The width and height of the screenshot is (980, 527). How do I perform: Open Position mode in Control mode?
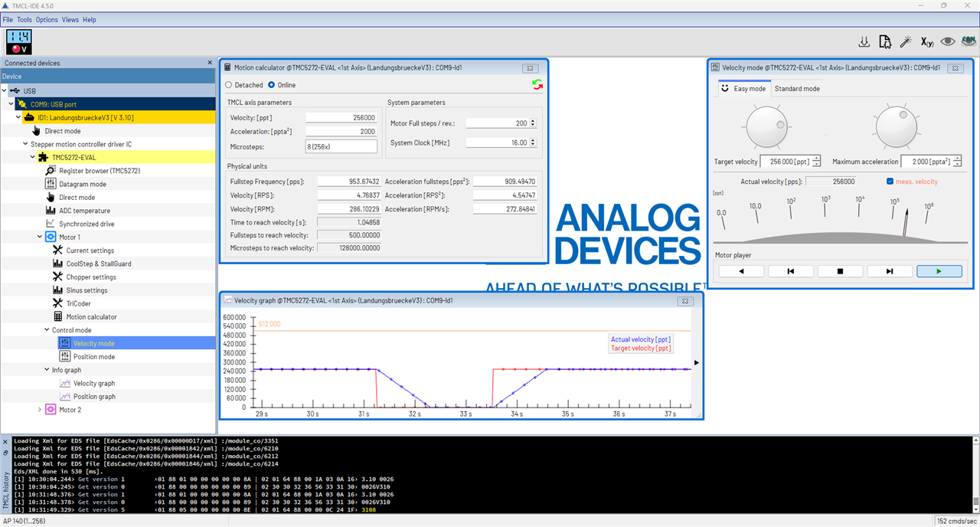(87, 356)
